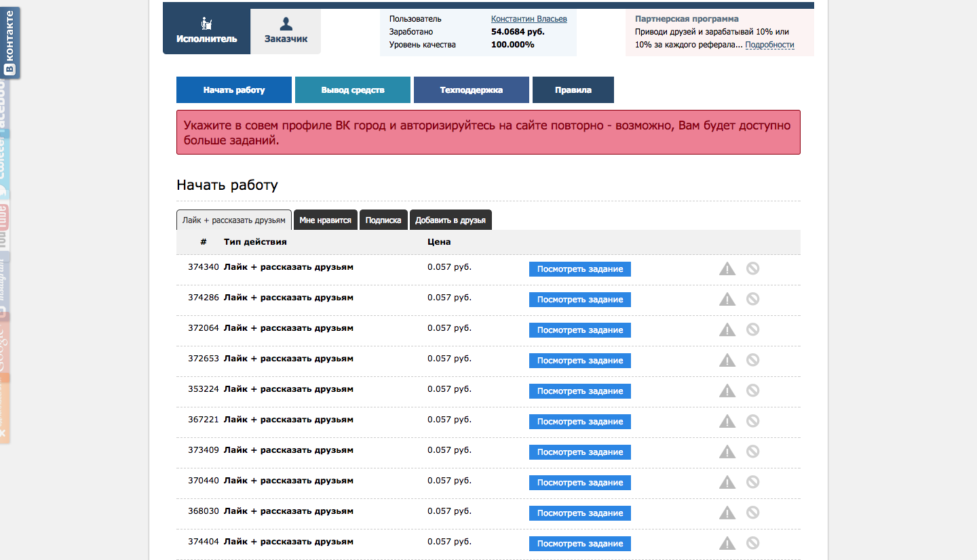Click the warning triangle for task 353224
The image size is (977, 560).
(727, 391)
